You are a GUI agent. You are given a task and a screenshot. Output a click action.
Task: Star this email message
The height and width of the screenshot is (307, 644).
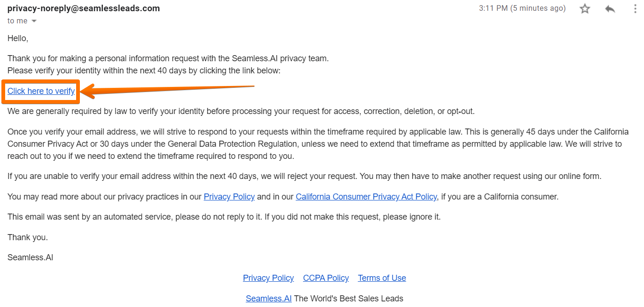click(x=585, y=9)
